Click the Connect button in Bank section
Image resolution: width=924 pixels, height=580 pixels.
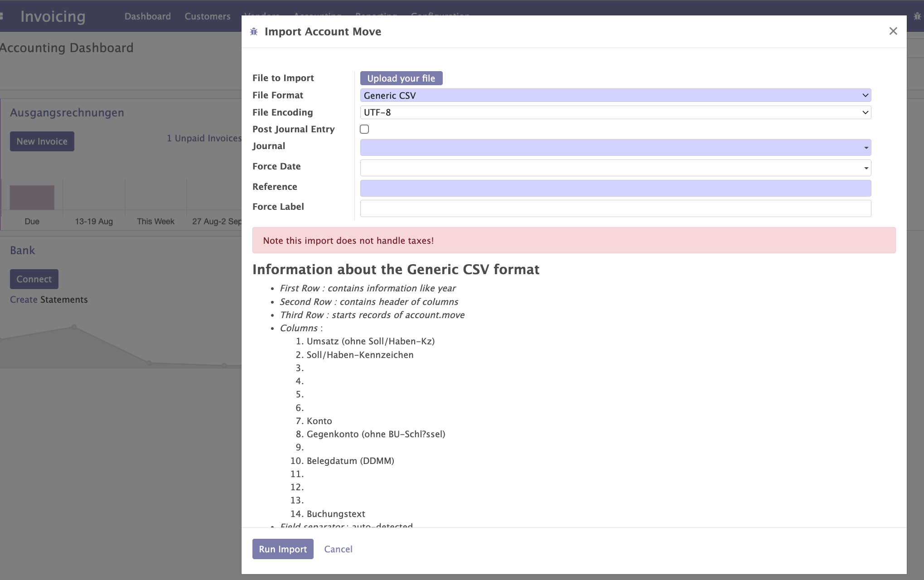[x=34, y=279]
